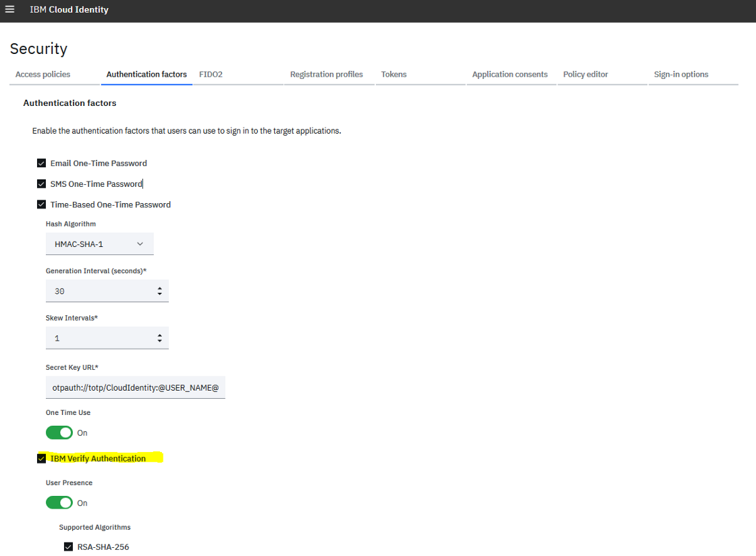Click inside the Generation Interval field
The image size is (756, 556).
pos(107,291)
